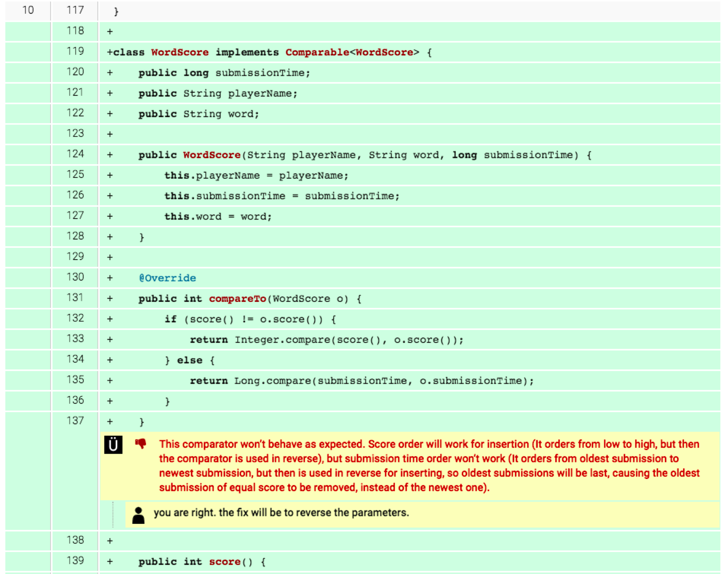Select line number 130 in the gutter
Viewport: 728px width, 574px height.
tap(75, 277)
